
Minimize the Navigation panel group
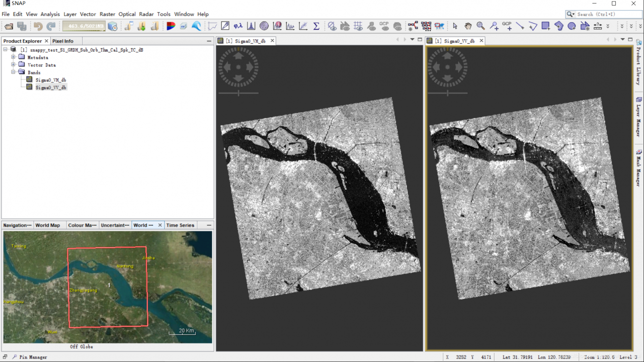pos(209,225)
